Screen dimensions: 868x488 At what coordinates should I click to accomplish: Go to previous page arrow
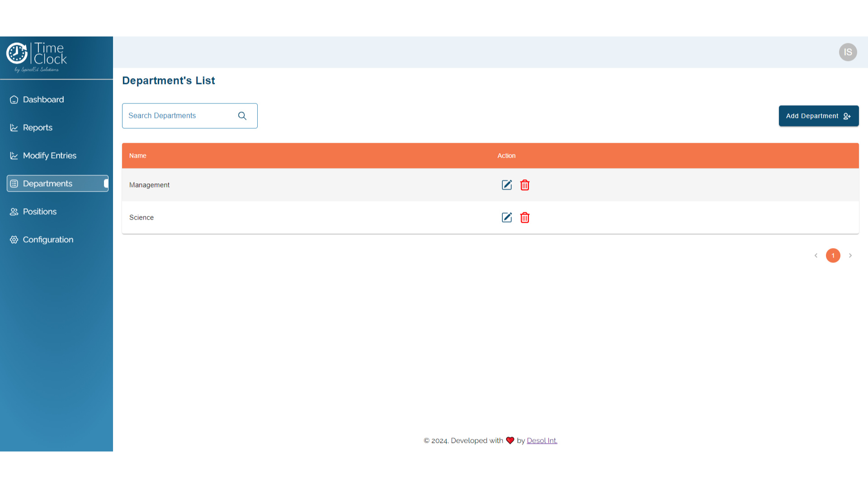pos(816,255)
